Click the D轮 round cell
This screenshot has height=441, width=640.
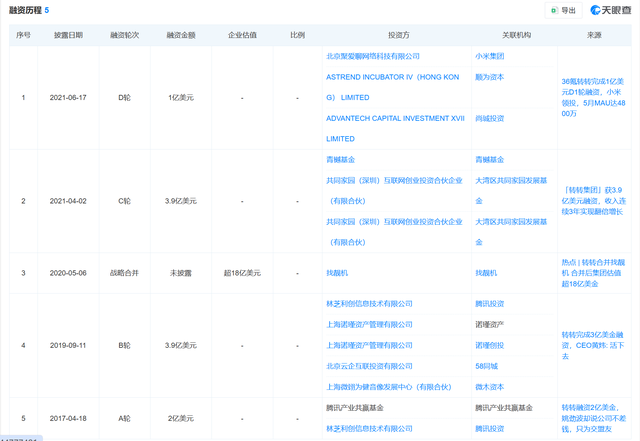pos(124,98)
